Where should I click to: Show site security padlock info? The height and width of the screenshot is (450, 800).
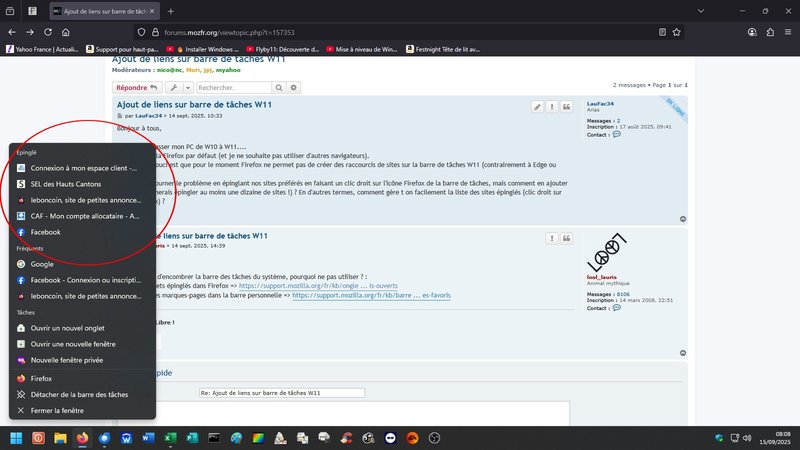point(155,32)
